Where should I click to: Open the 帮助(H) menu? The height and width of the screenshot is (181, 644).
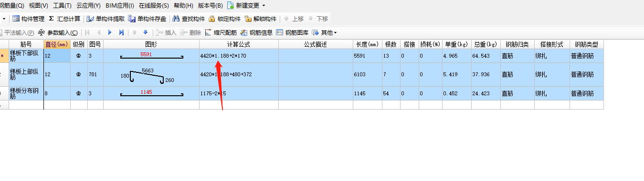tap(184, 6)
